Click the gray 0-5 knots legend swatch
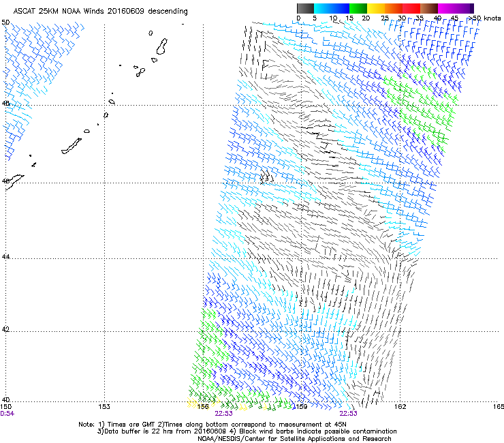504x443 pixels. 305,8
